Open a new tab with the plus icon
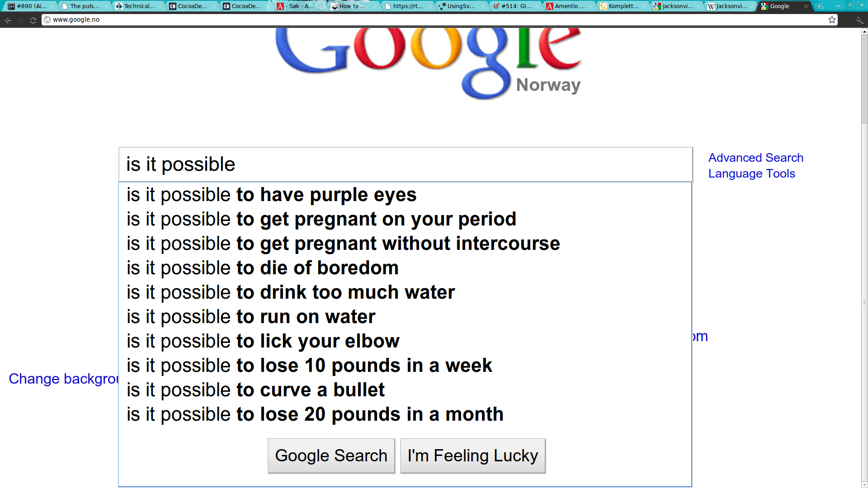Image resolution: width=868 pixels, height=488 pixels. pos(819,6)
